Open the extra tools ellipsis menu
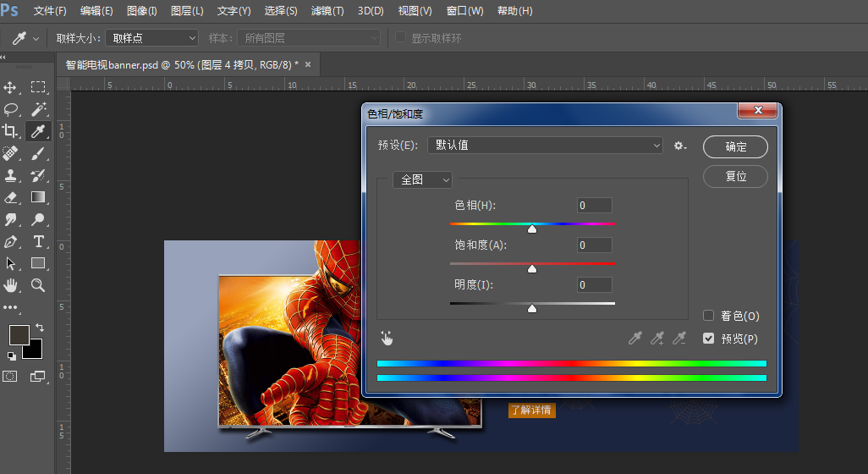The height and width of the screenshot is (474, 868). pyautogui.click(x=10, y=307)
